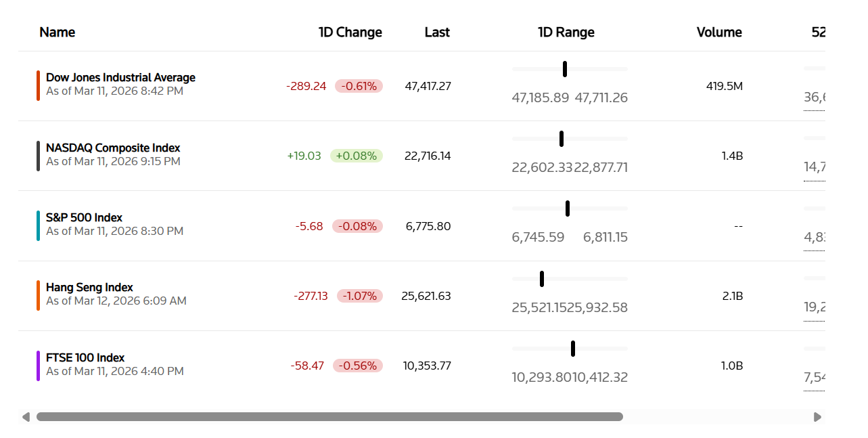The height and width of the screenshot is (438, 868).
Task: Open the Hang Seng Index details
Action: [89, 287]
